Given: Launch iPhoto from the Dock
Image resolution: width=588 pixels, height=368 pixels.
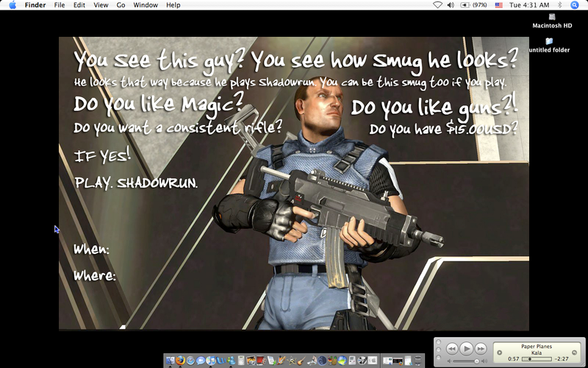Looking at the screenshot, I should [251, 361].
